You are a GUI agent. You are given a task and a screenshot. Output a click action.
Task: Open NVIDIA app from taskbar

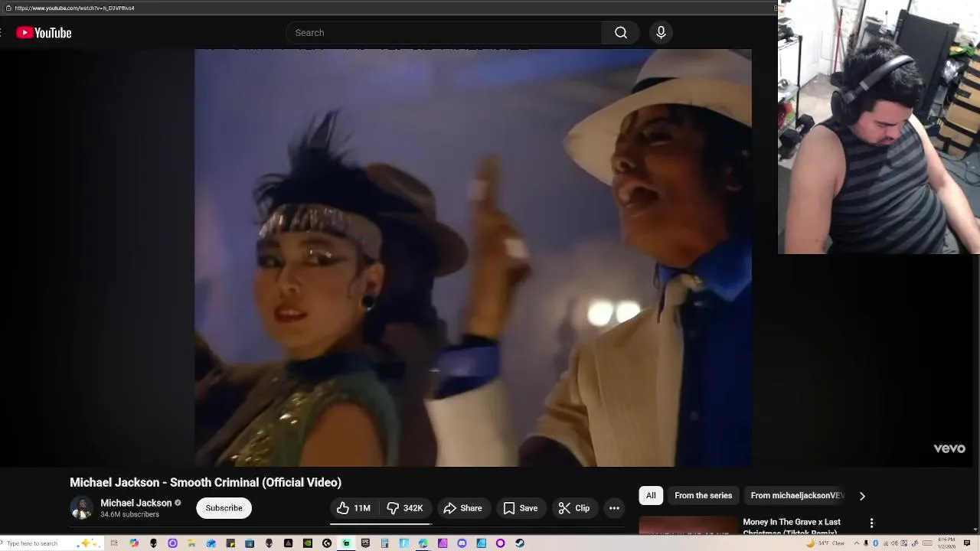(x=308, y=543)
